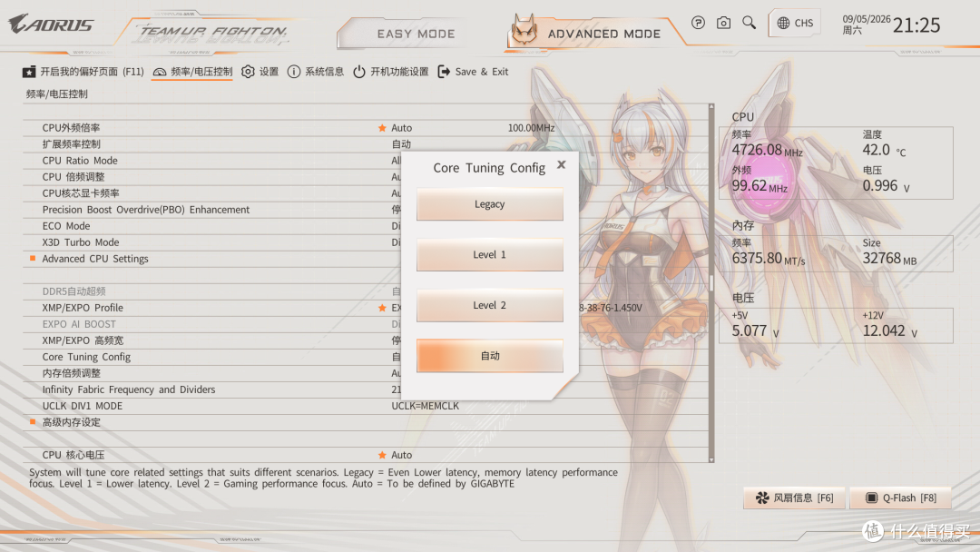Open CPU 核心电压 Auto value
Image resolution: width=980 pixels, height=552 pixels.
pyautogui.click(x=401, y=455)
